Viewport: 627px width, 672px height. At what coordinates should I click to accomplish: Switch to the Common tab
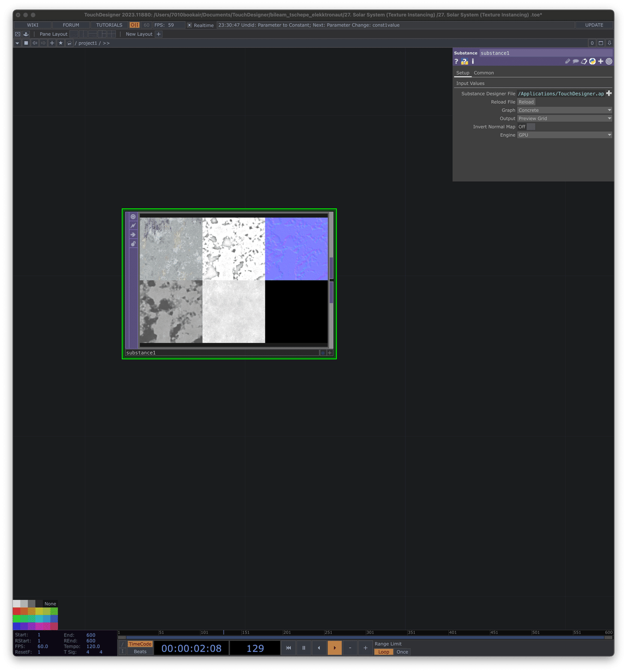483,73
